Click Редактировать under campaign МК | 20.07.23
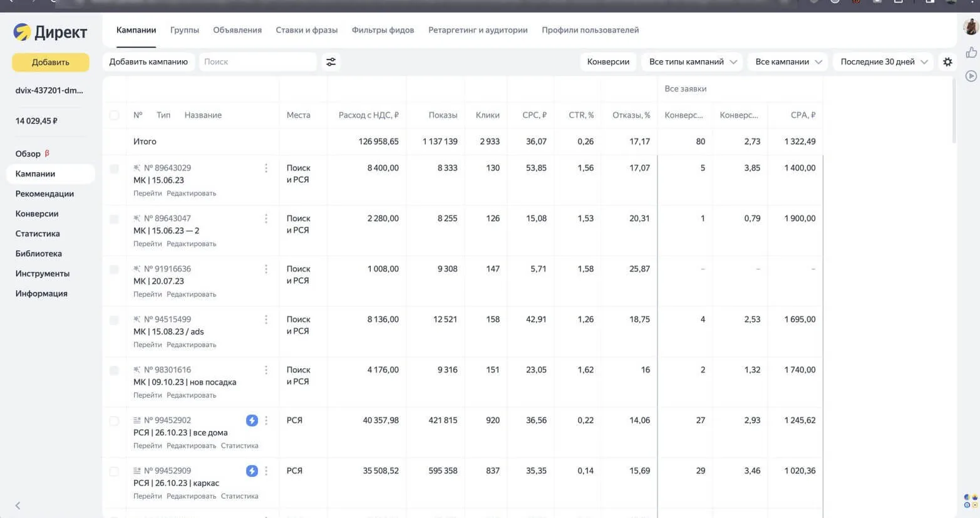The width and height of the screenshot is (980, 518). tap(191, 294)
